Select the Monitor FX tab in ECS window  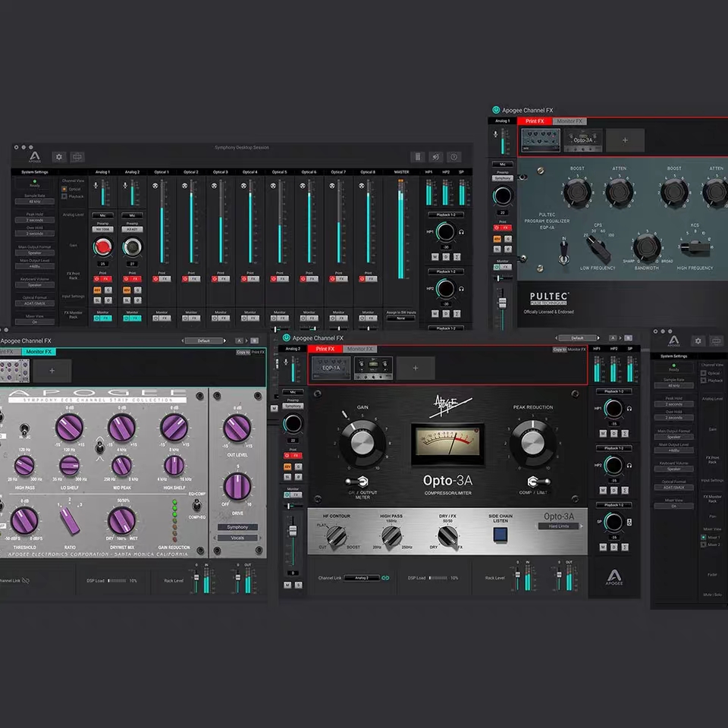point(39,351)
